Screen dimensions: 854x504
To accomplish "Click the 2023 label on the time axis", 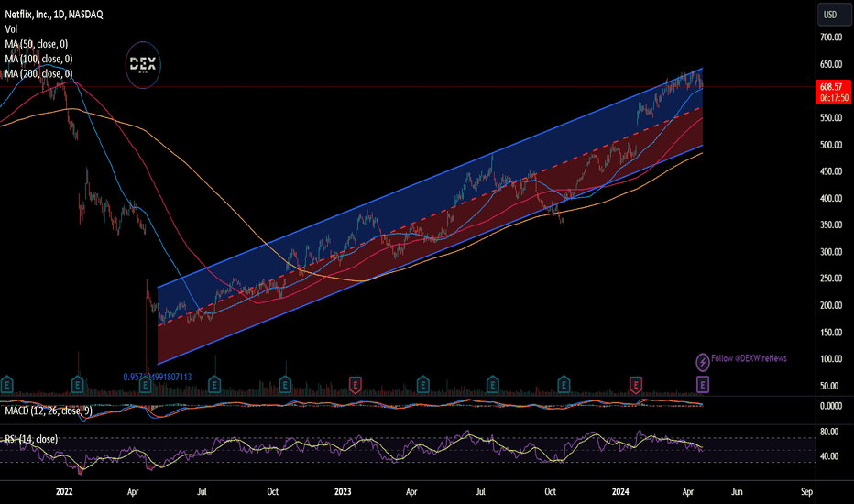I will (343, 491).
